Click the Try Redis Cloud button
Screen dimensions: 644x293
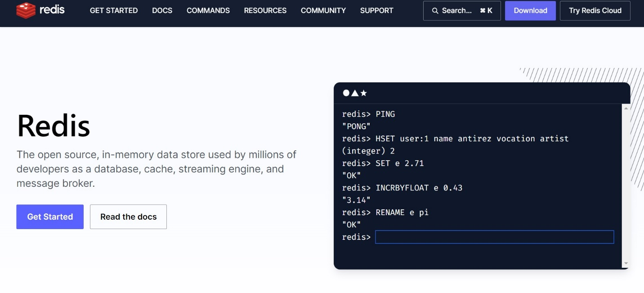pyautogui.click(x=595, y=11)
